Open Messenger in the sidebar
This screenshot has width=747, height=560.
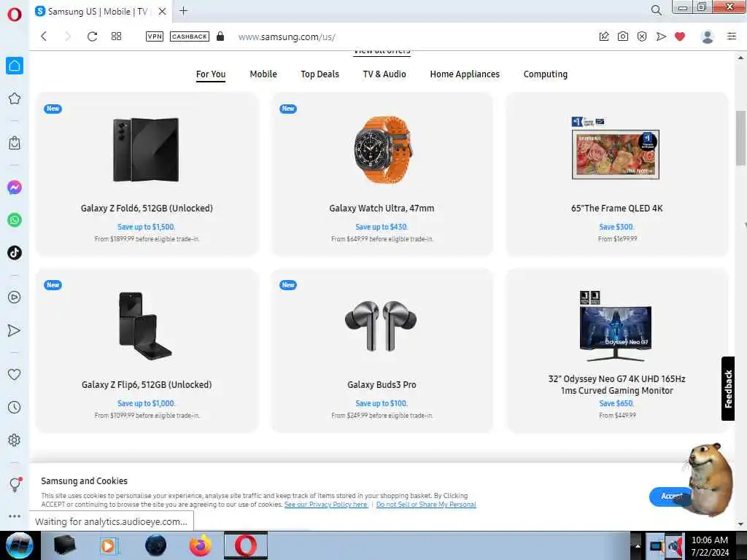pyautogui.click(x=15, y=187)
